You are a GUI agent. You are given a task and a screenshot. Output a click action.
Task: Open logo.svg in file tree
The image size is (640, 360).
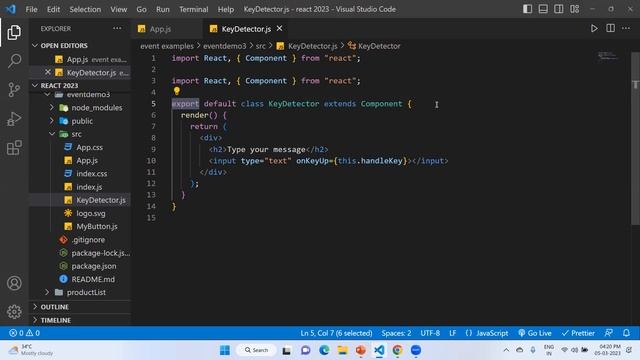(91, 213)
